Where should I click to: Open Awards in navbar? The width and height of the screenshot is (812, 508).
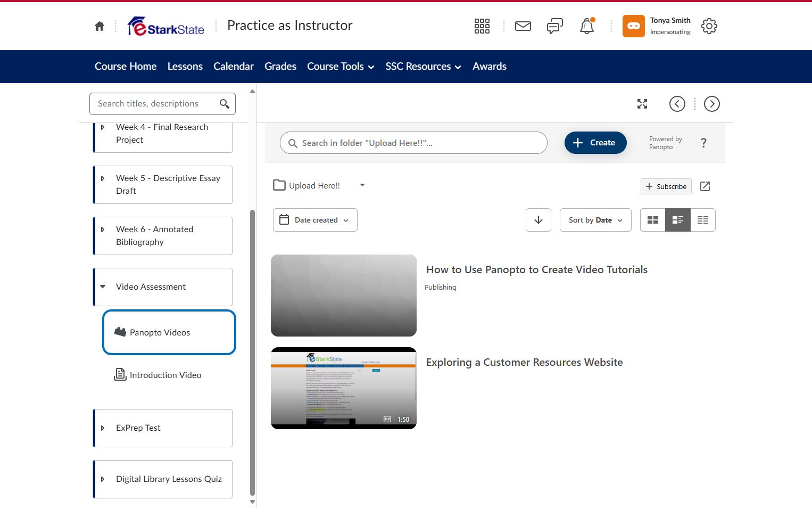490,67
